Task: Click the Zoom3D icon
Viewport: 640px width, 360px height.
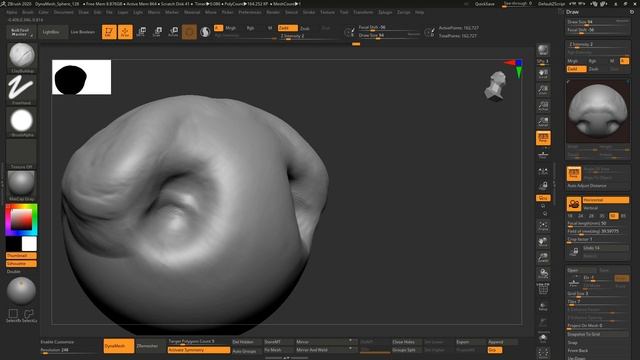Action: 543,258
